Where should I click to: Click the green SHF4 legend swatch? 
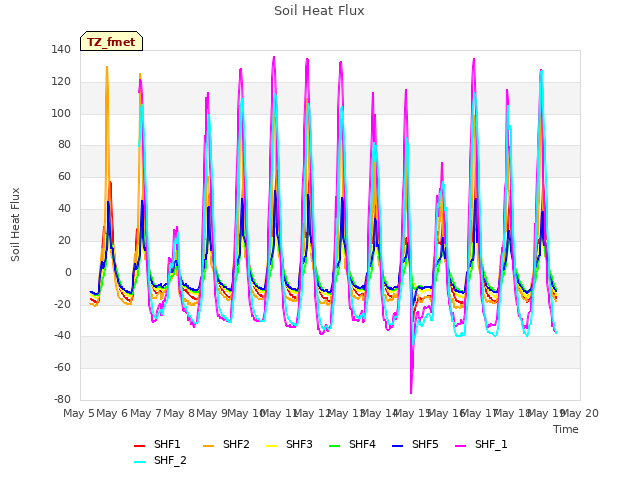[x=335, y=446]
